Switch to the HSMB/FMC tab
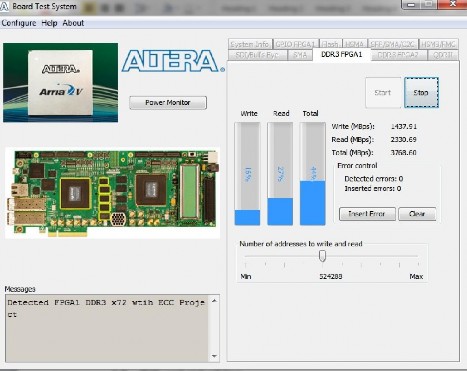 (x=438, y=44)
